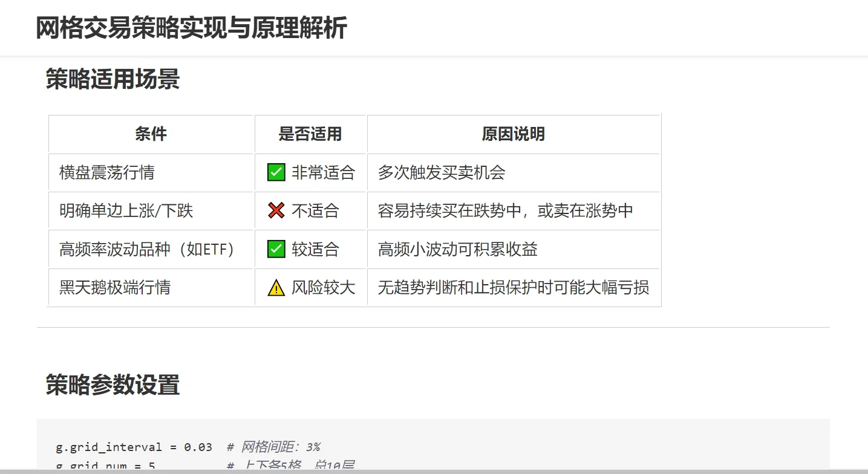
Task: Select the 是否适用 column header
Action: coord(310,134)
